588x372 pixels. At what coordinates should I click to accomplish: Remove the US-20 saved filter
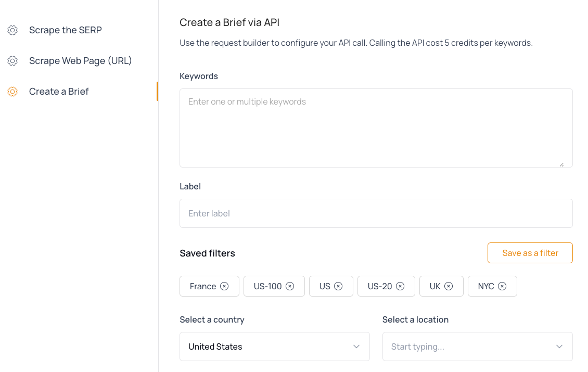[x=400, y=286]
